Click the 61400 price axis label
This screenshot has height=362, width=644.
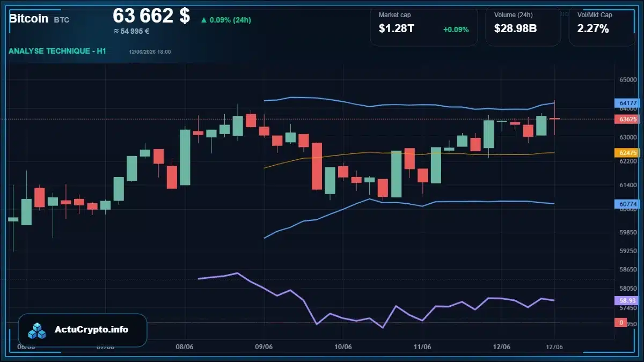point(627,185)
